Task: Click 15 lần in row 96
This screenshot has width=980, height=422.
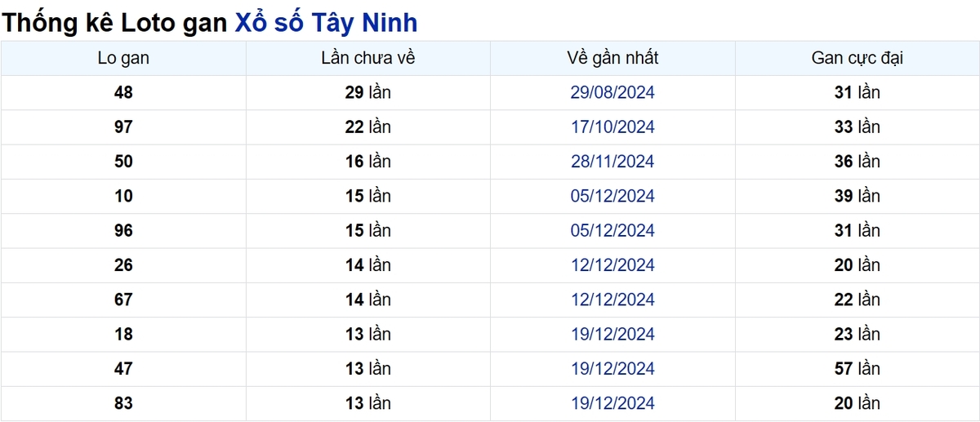Action: [368, 231]
